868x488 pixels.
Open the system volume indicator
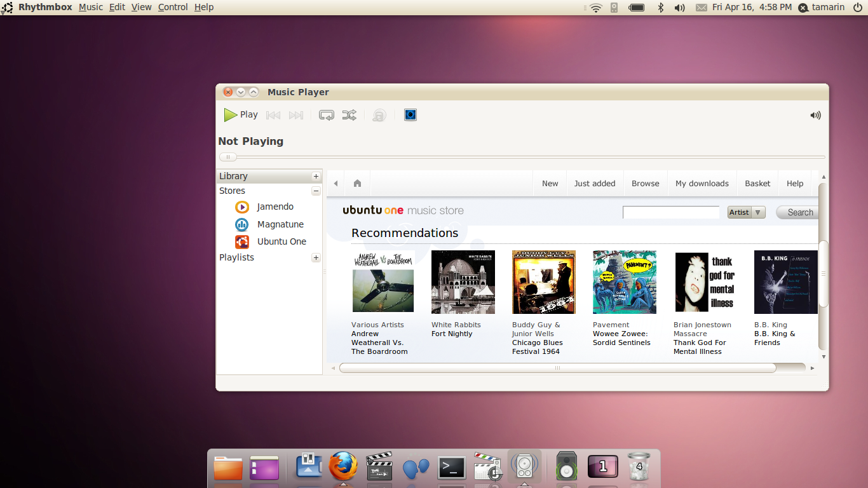click(679, 8)
